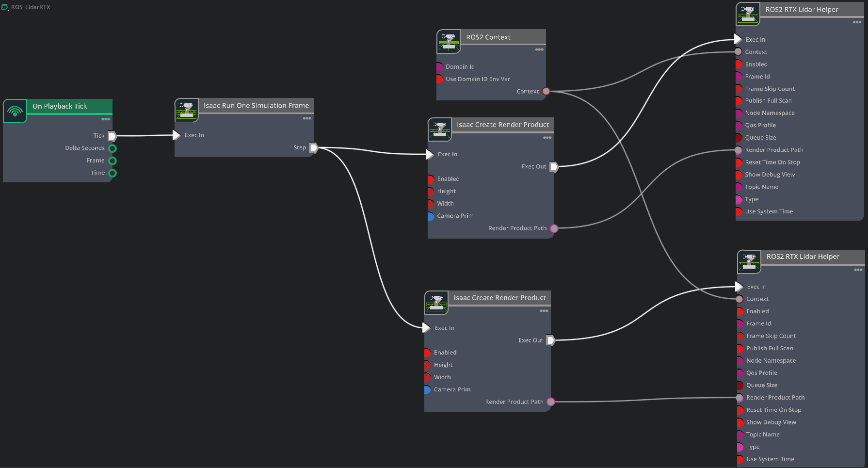
Task: Click the ROS_LidarRTX graph icon
Action: pos(5,7)
